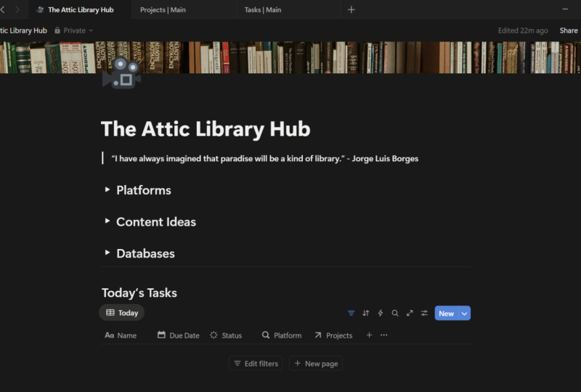This screenshot has height=392, width=581.
Task: Expand the Databases toggle
Action: [x=107, y=253]
